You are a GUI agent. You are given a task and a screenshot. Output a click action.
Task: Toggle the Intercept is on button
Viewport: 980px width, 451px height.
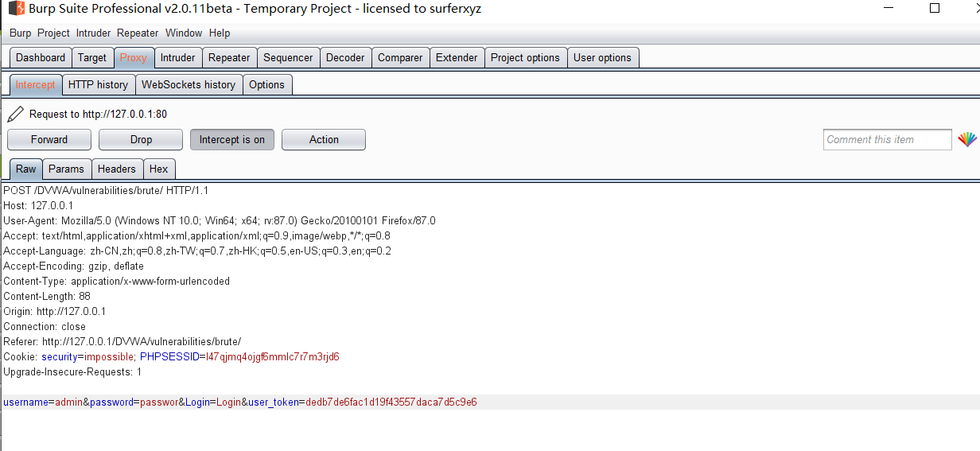(x=232, y=139)
